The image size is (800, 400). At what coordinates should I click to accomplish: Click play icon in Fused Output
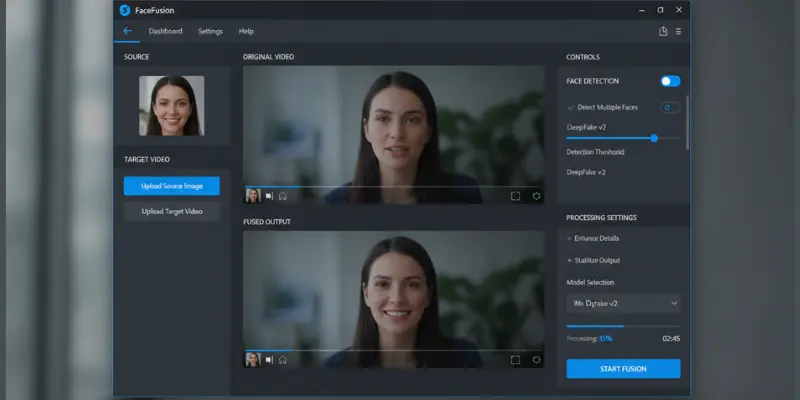tap(269, 360)
